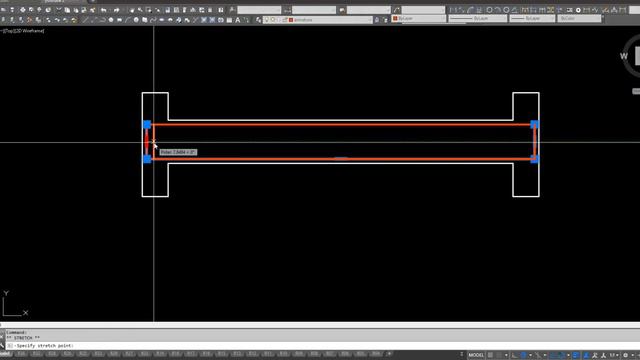Screen dimensions: 640x360
Task: Select the Angular dimension tool
Action: (x=514, y=10)
